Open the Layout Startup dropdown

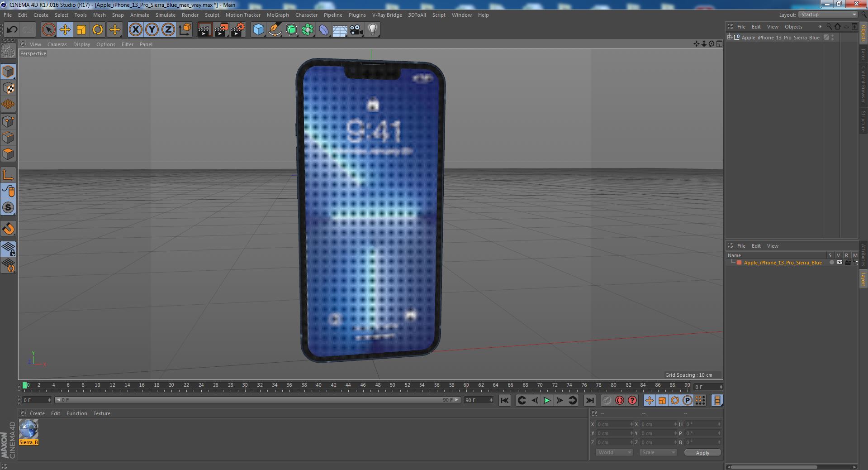[x=828, y=14]
